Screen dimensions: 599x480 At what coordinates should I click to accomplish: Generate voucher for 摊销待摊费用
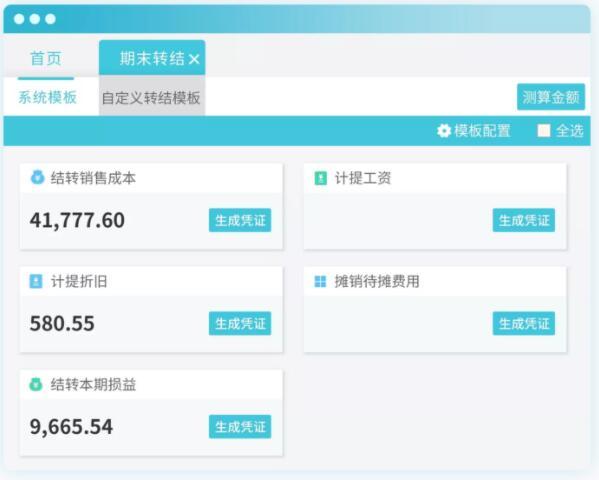pos(524,323)
